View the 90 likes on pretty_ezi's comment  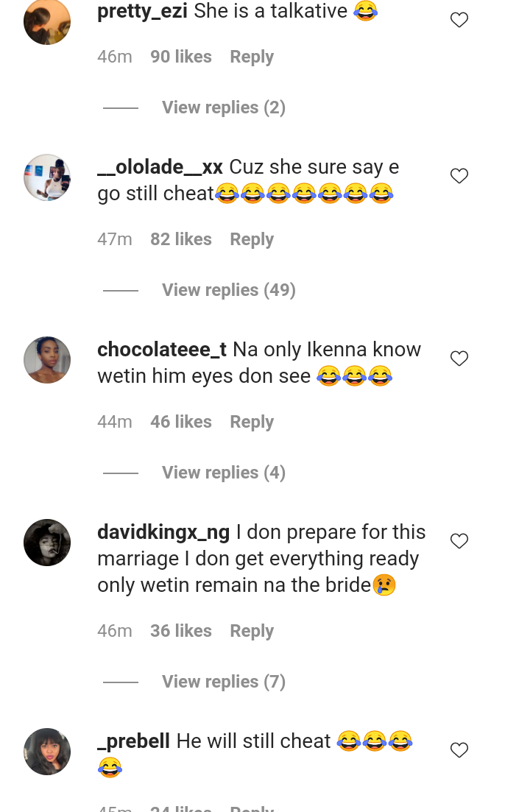(181, 57)
